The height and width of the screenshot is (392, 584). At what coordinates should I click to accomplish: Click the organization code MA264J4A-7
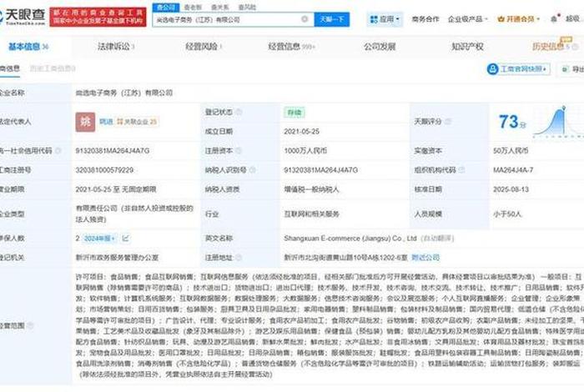tap(513, 170)
